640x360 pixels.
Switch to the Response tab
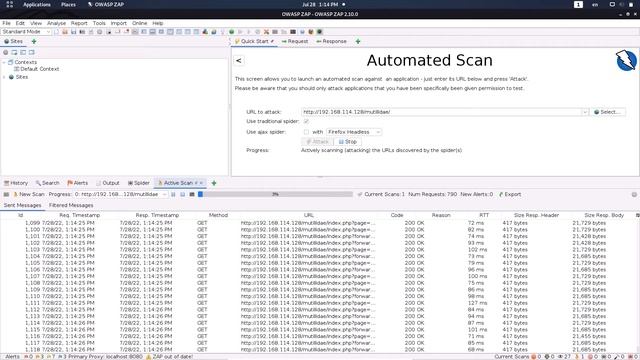331,41
